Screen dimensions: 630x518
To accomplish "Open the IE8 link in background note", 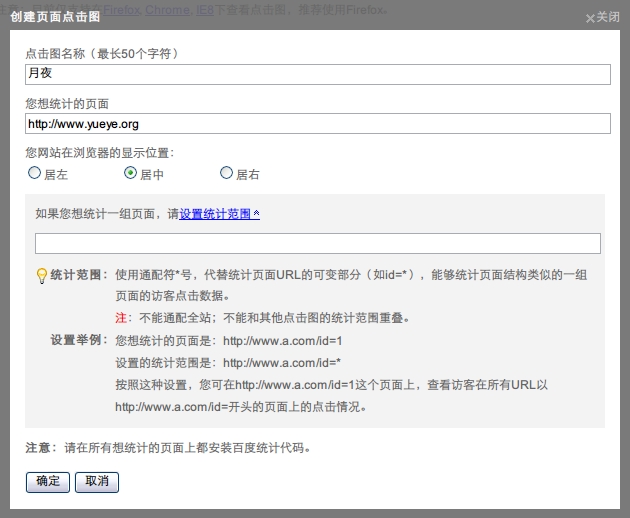I will pos(205,9).
